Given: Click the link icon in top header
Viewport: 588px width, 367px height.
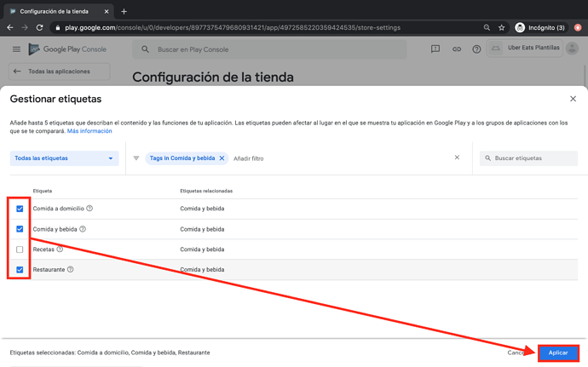Looking at the screenshot, I should tap(456, 49).
